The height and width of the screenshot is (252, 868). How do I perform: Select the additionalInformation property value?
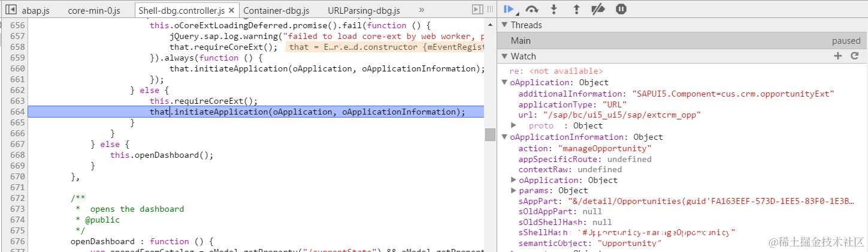733,94
